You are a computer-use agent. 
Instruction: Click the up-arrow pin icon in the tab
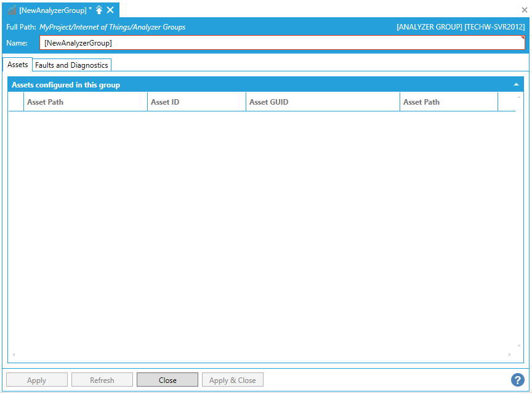point(99,10)
